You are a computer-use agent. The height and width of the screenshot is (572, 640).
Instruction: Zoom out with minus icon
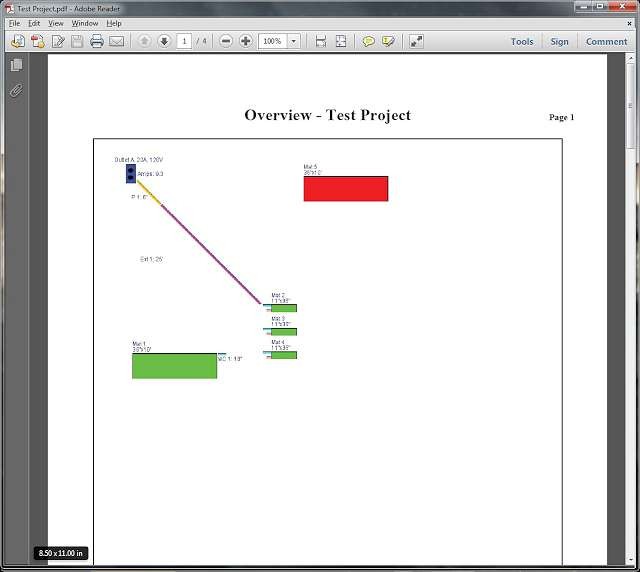(226, 41)
